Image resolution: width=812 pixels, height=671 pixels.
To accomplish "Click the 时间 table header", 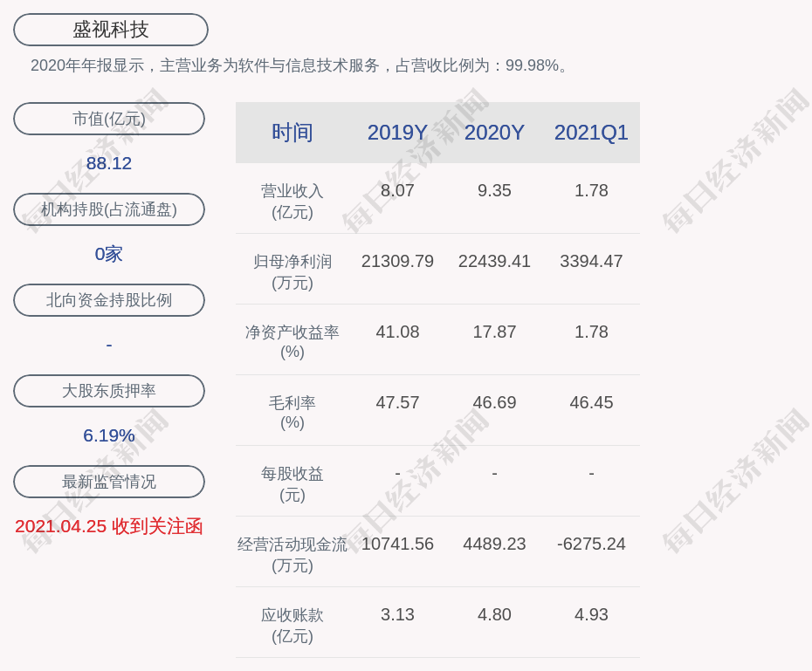I will [292, 133].
